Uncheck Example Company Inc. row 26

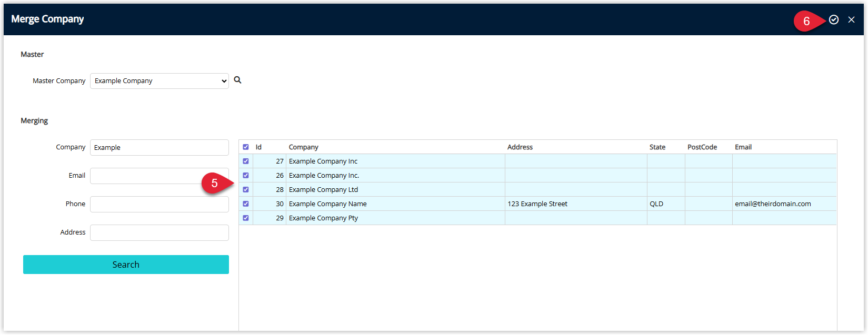click(x=246, y=176)
